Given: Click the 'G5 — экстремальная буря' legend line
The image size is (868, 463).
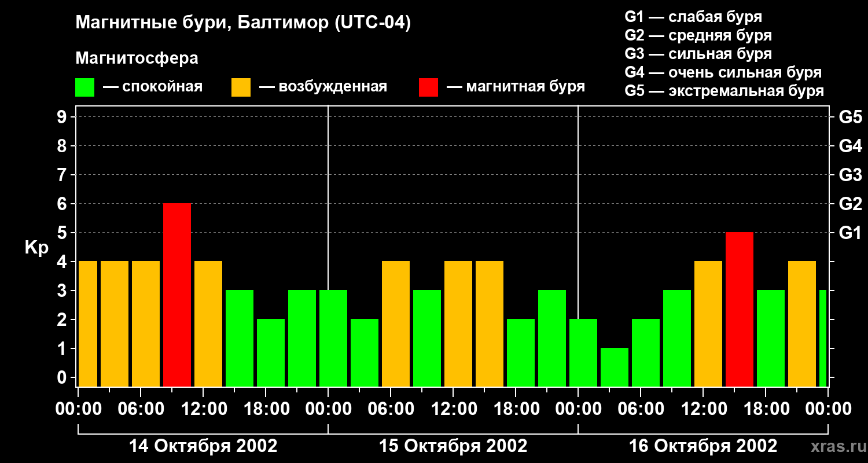Looking at the screenshot, I should pos(724,91).
